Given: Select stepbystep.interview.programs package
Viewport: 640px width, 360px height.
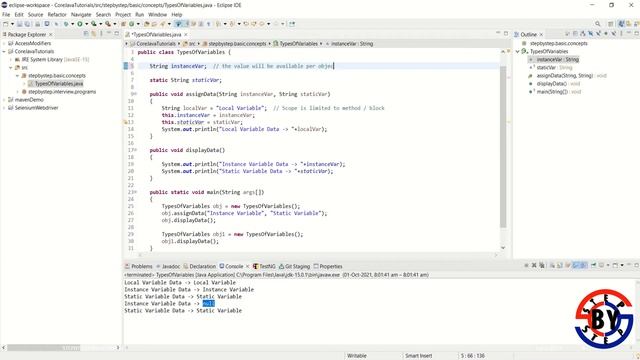Looking at the screenshot, I should 62,92.
